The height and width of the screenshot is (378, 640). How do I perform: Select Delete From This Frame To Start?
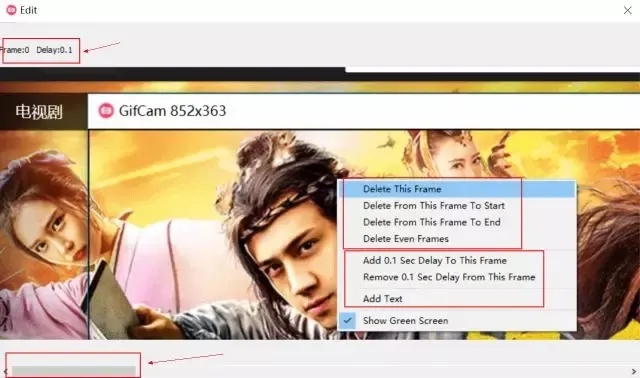coord(457,206)
